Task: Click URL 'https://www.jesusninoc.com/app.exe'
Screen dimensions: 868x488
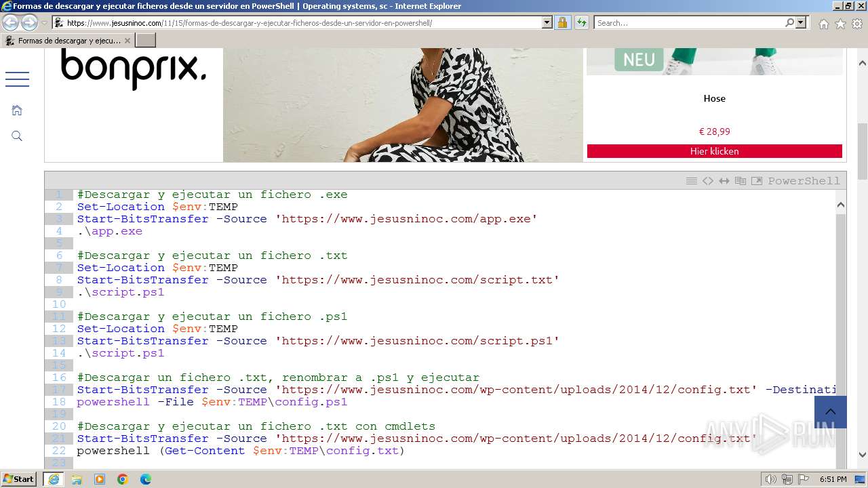Action: 406,219
